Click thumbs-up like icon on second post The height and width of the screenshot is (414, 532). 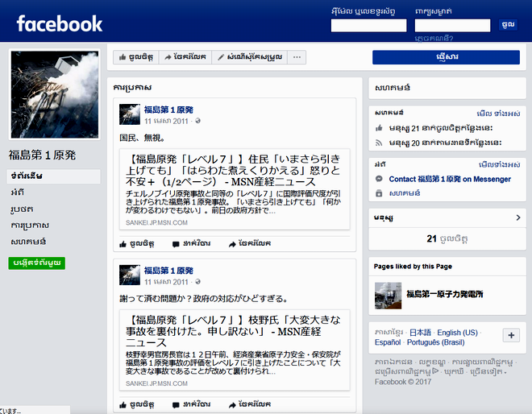[123, 405]
